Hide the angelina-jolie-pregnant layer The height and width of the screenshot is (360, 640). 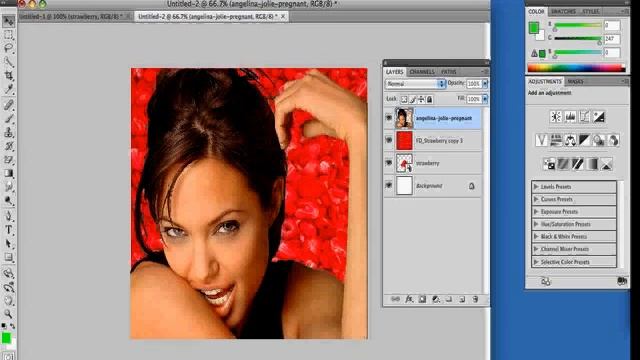[x=389, y=118]
